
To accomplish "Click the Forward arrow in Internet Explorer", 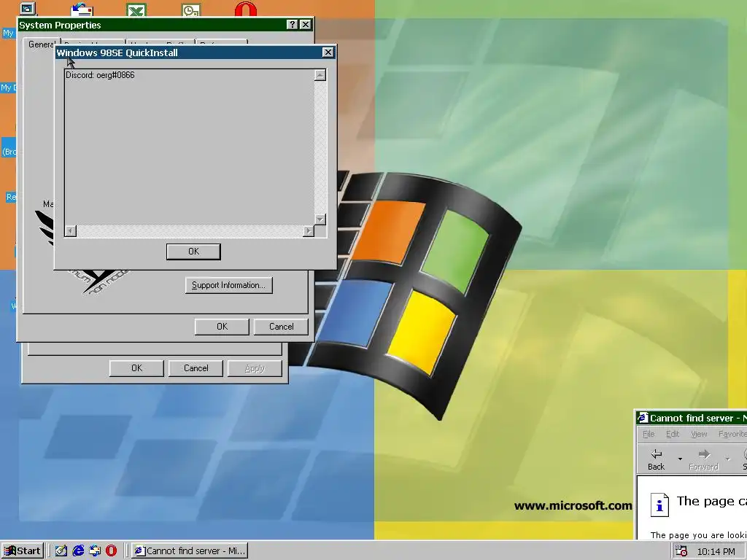I will tap(704, 459).
